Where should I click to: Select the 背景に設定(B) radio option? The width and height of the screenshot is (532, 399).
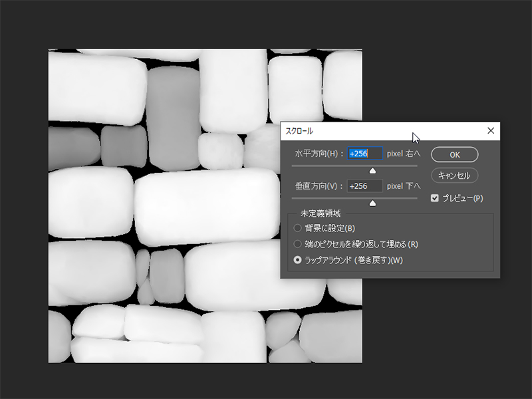[x=298, y=228]
